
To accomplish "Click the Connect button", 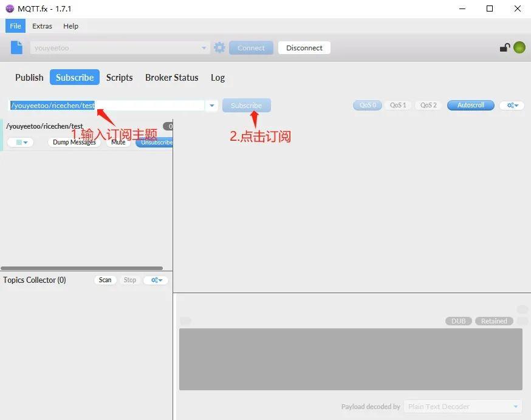I will click(251, 48).
